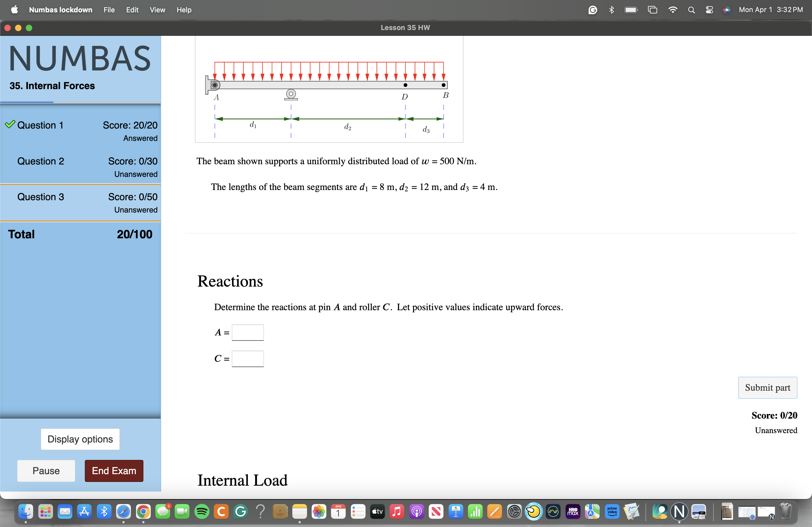Screen dimensions: 812x527
Task: Click the Numbas N dock icon
Action: click(679, 512)
